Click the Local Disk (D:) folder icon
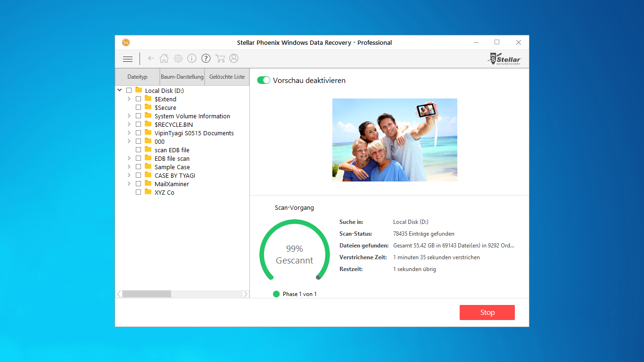The image size is (644, 362). tap(139, 90)
